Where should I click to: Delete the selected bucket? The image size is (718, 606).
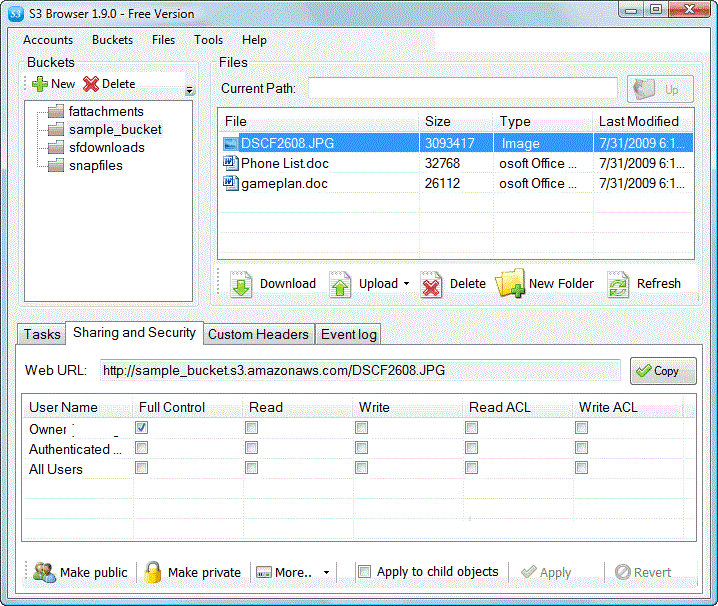(x=92, y=85)
